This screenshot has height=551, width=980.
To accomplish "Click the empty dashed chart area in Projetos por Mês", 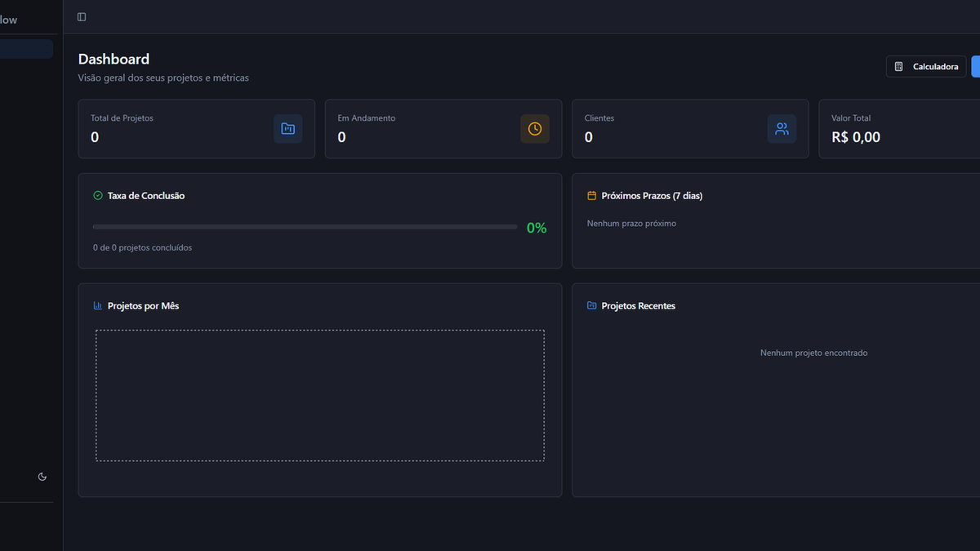I will [320, 396].
